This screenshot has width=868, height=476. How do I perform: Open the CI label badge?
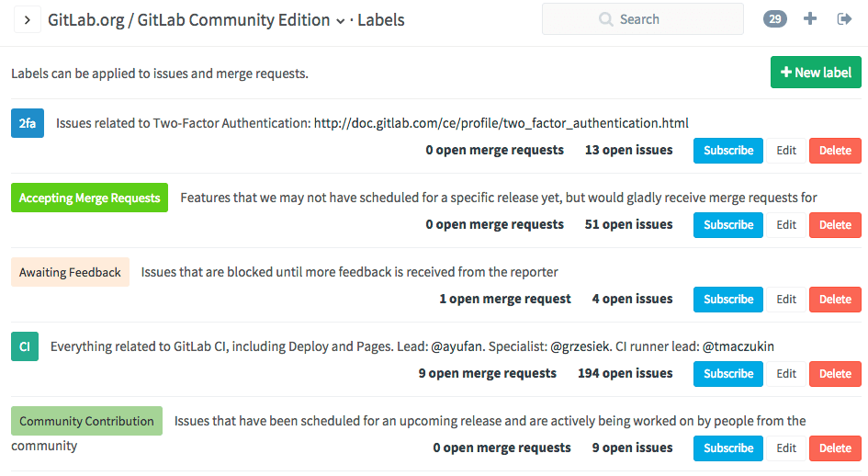[x=25, y=346]
